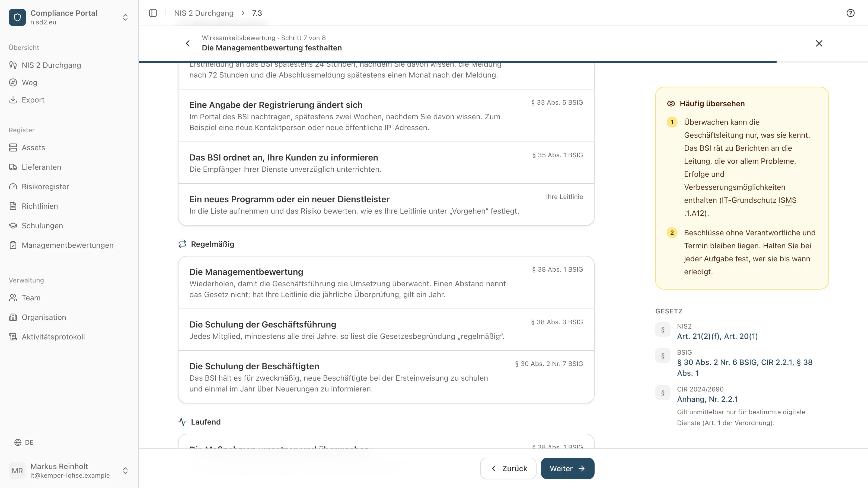Click the Richtlinien document icon
Image resolution: width=868 pixels, height=488 pixels.
coord(13,206)
